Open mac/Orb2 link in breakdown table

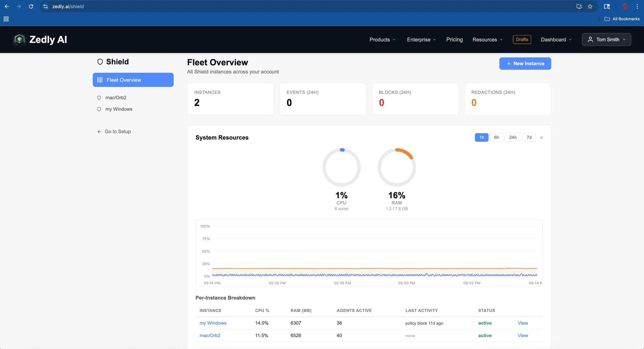pyautogui.click(x=210, y=335)
